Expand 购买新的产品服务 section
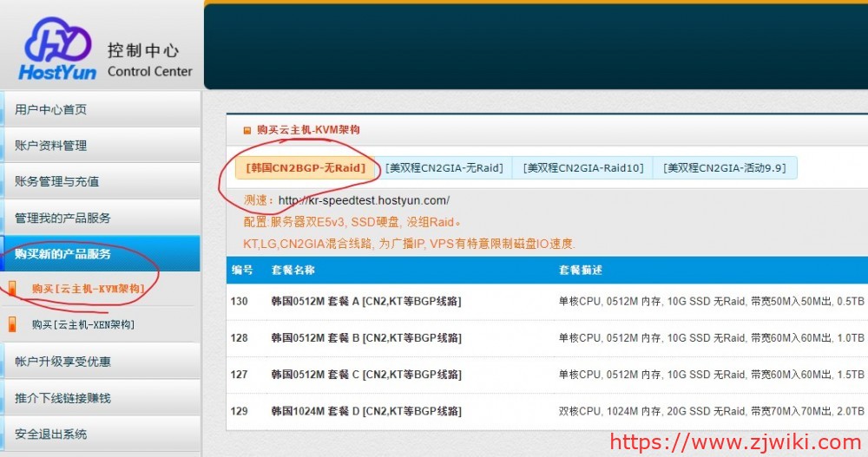This screenshot has height=457, width=868. tap(62, 254)
